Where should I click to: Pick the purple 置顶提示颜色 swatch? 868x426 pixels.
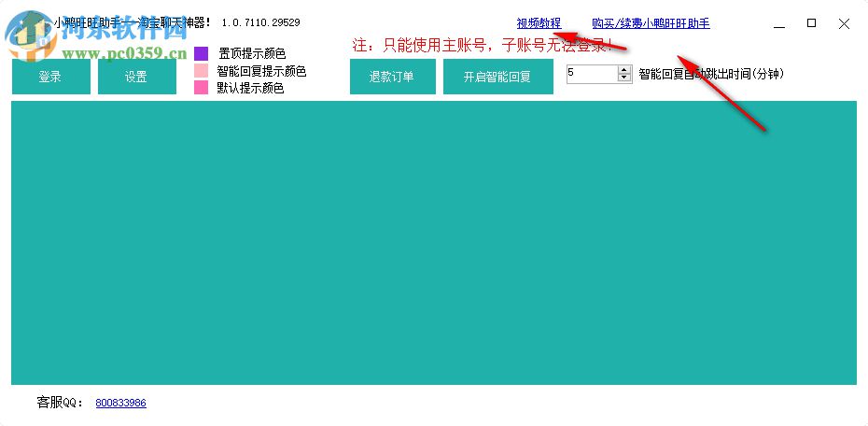click(201, 54)
